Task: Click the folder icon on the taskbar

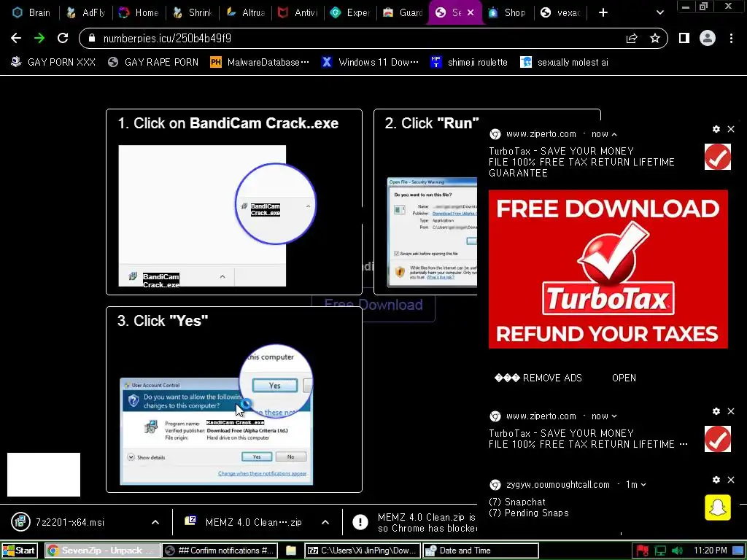Action: point(291,551)
